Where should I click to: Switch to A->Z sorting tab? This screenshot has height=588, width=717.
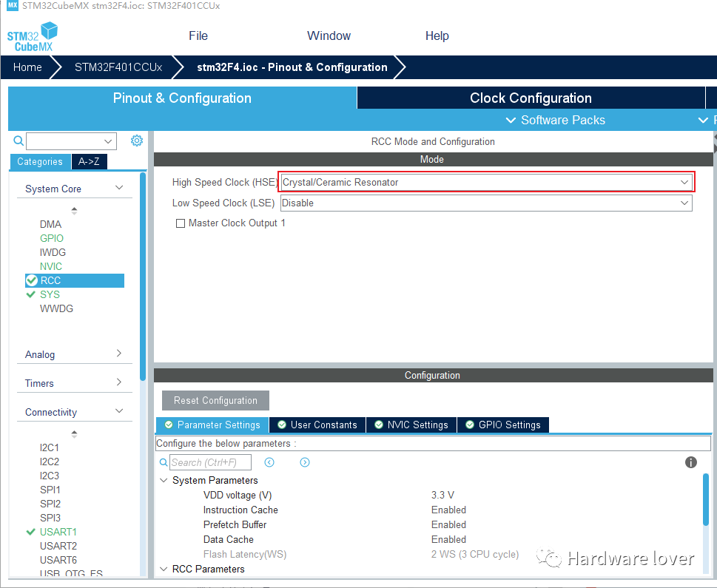click(90, 161)
